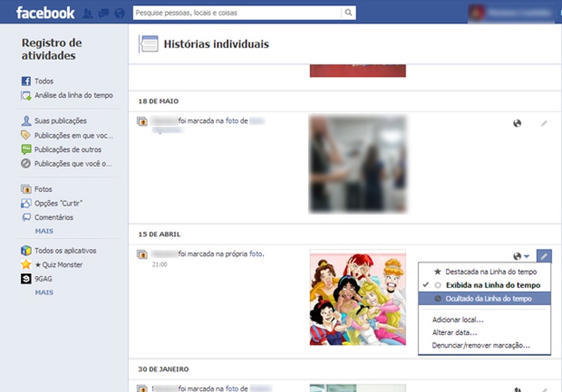The height and width of the screenshot is (392, 562).
Task: Open Suas publicações in sidebar
Action: (60, 121)
